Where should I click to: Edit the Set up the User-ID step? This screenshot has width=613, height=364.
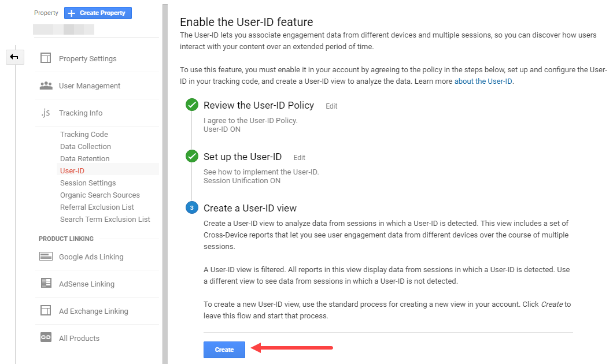point(299,158)
